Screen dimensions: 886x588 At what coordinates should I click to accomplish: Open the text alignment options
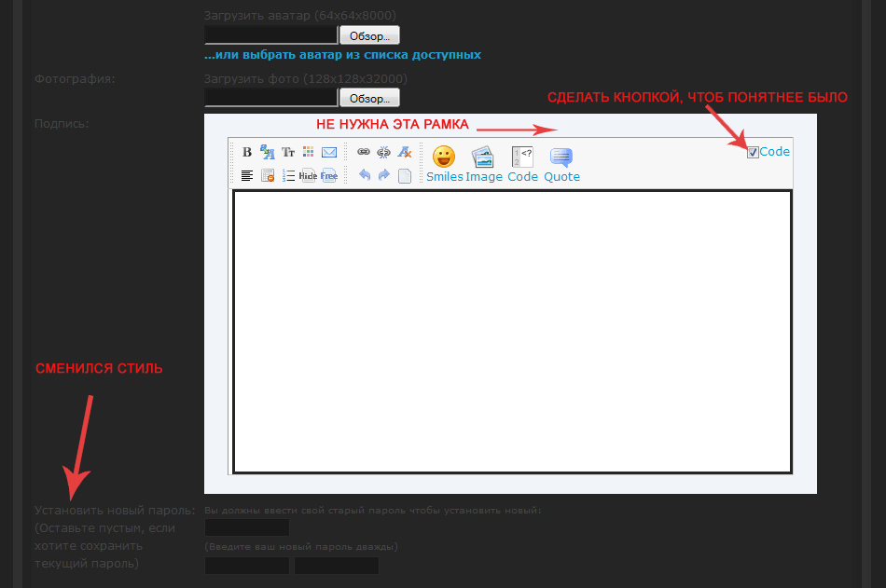click(247, 175)
